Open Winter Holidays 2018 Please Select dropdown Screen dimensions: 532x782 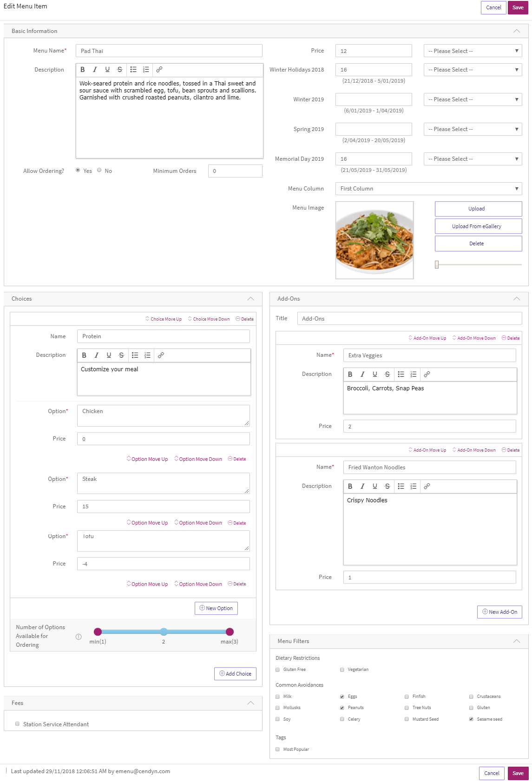coord(473,70)
